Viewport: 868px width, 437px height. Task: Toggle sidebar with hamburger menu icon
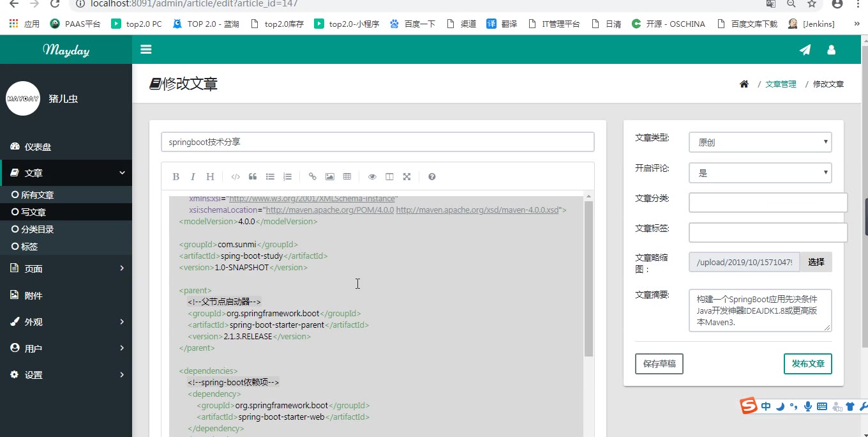tap(146, 49)
